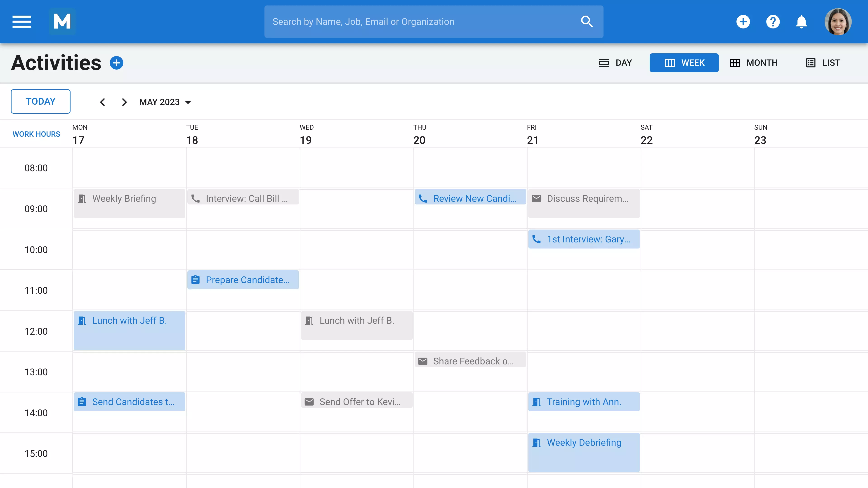The image size is (868, 488).
Task: Switch to the Day view
Action: (x=615, y=63)
